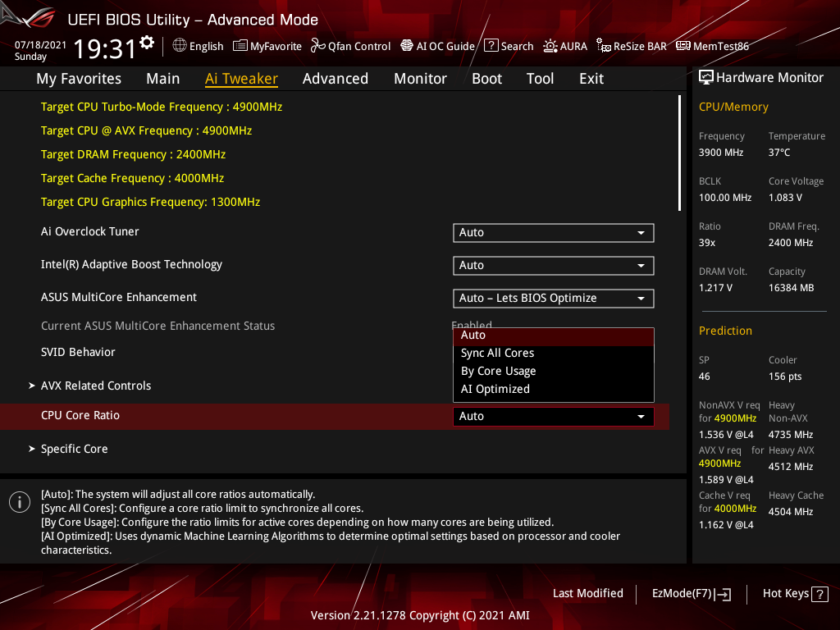Switch to the Advanced tab
840x630 pixels.
point(336,78)
